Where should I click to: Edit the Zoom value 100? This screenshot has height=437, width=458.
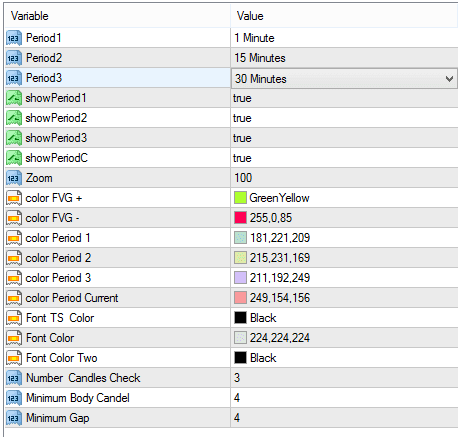(x=243, y=178)
